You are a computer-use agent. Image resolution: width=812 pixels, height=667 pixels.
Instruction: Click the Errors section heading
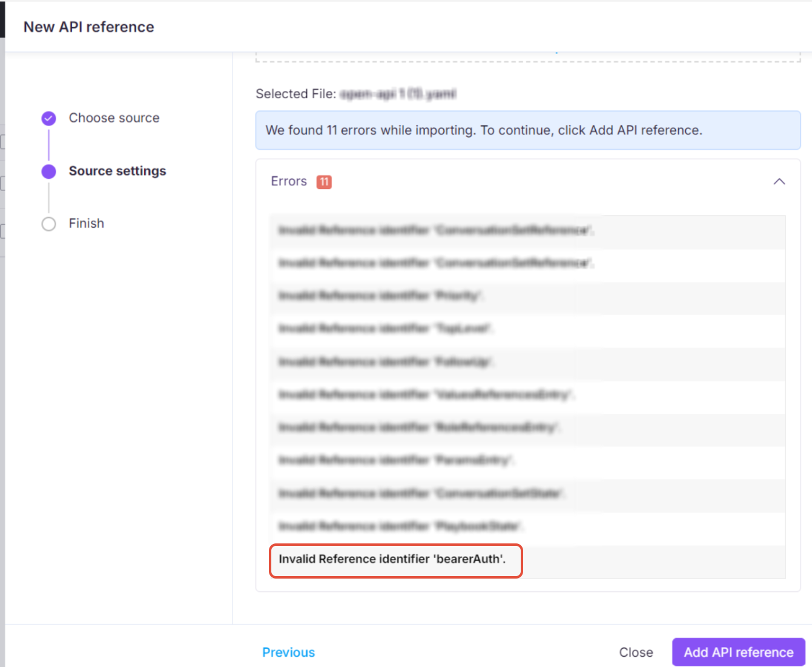pyautogui.click(x=289, y=181)
